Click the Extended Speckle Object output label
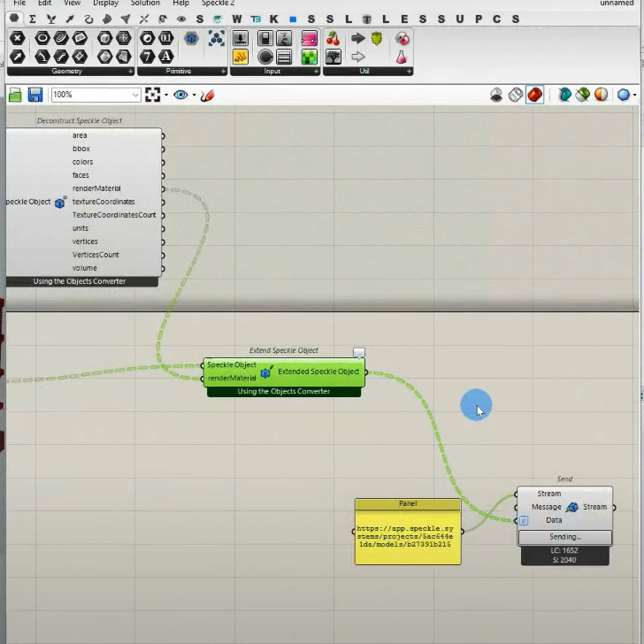 pyautogui.click(x=318, y=372)
